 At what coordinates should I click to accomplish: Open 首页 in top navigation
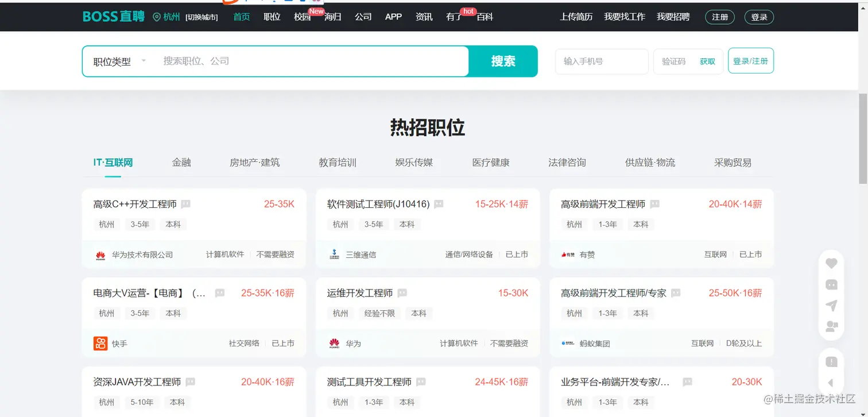[x=242, y=17]
